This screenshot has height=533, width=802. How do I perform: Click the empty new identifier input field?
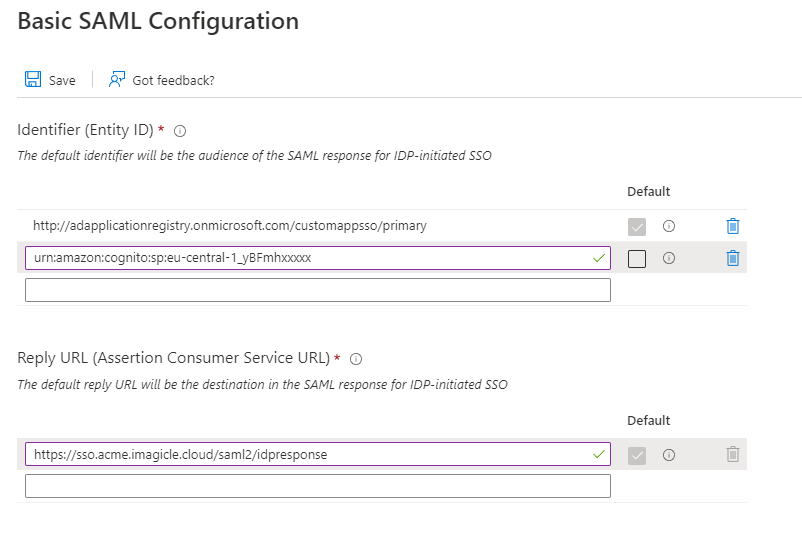click(317, 290)
